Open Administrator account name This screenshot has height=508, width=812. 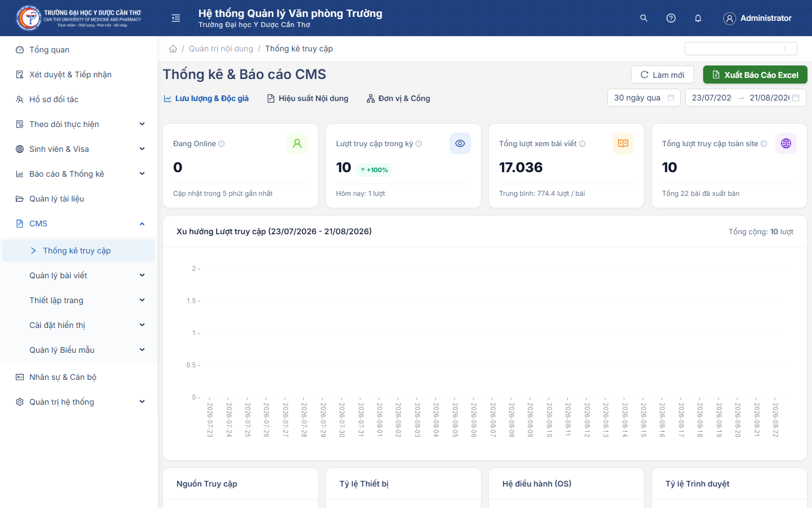(766, 18)
